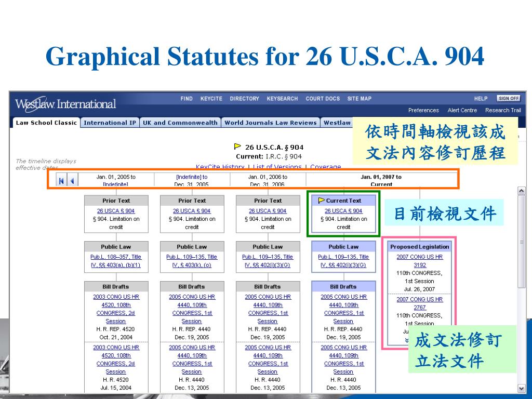Click the Proposed Legislation header
532x399 pixels.
coord(420,247)
